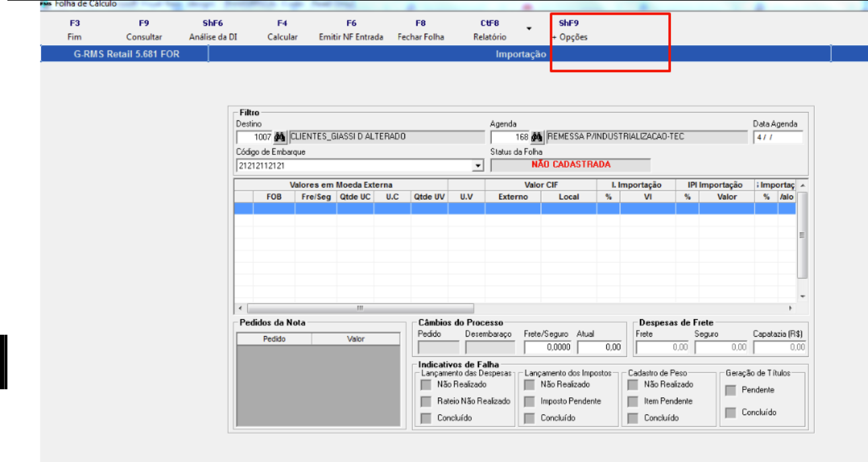Toggle the Imposto Pendente checkbox
The width and height of the screenshot is (868, 462).
click(530, 401)
